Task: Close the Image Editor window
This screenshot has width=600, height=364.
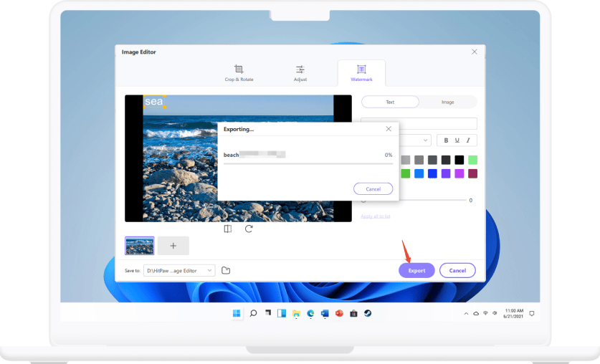Action: tap(474, 52)
